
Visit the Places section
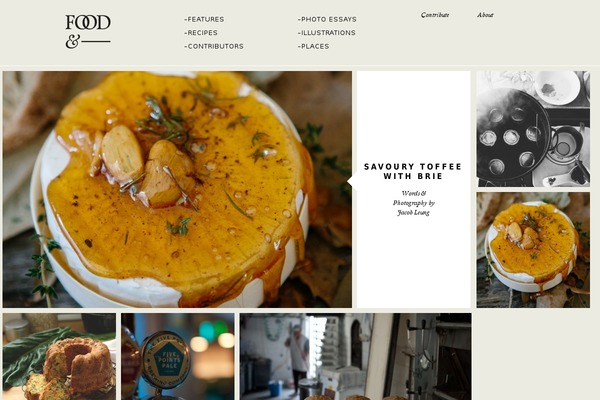point(313,46)
